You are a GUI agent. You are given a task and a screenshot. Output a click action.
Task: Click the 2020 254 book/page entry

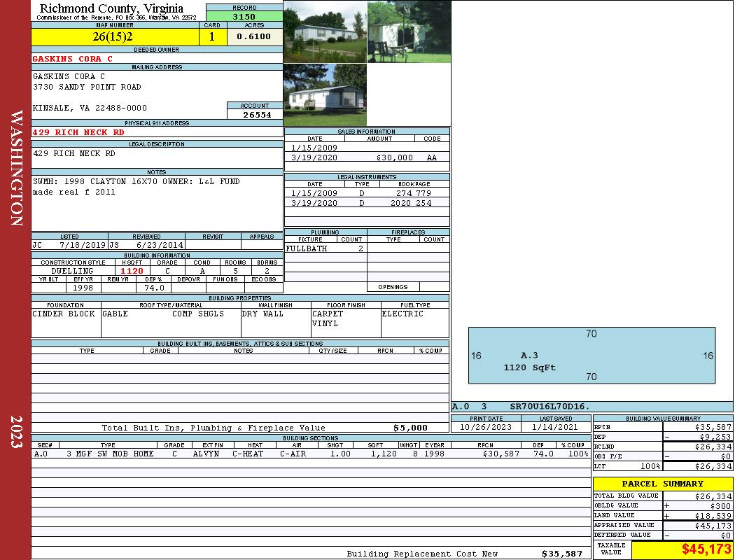click(x=414, y=203)
